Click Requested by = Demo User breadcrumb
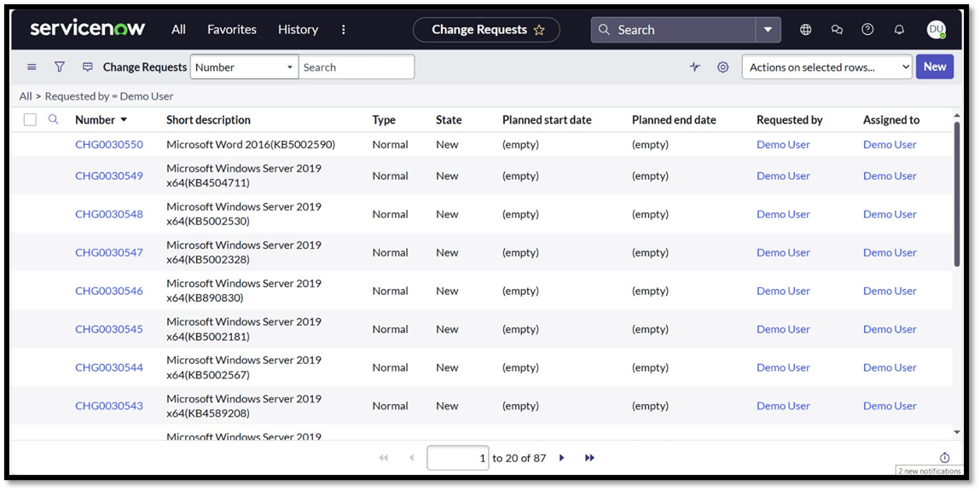The height and width of the screenshot is (491, 980). point(109,96)
